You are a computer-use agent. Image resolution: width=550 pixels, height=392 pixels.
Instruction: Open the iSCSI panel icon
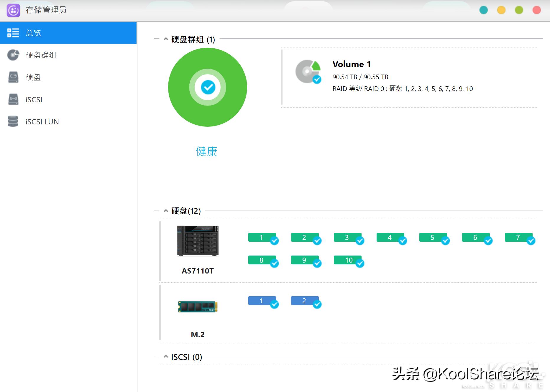(x=13, y=100)
